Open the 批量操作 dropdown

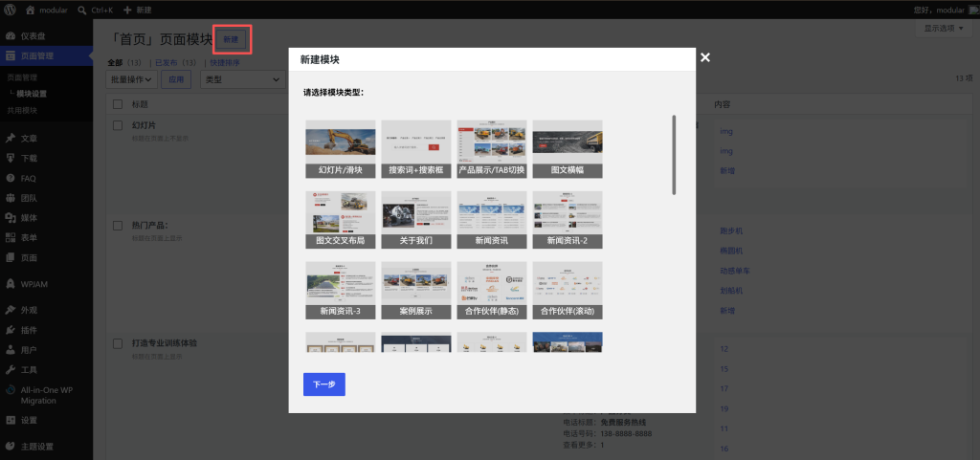point(131,80)
